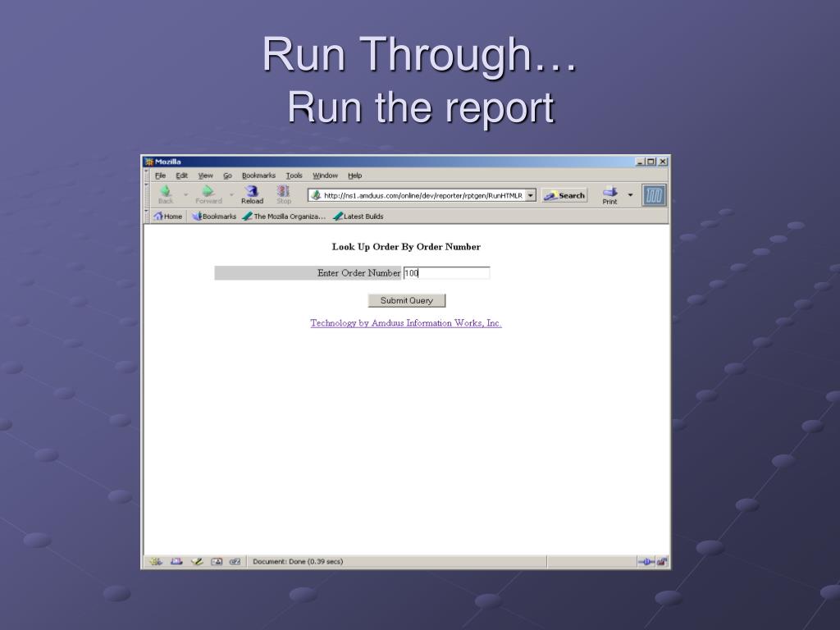840x630 pixels.
Task: Click the Mozilla window title icon
Action: pos(149,162)
